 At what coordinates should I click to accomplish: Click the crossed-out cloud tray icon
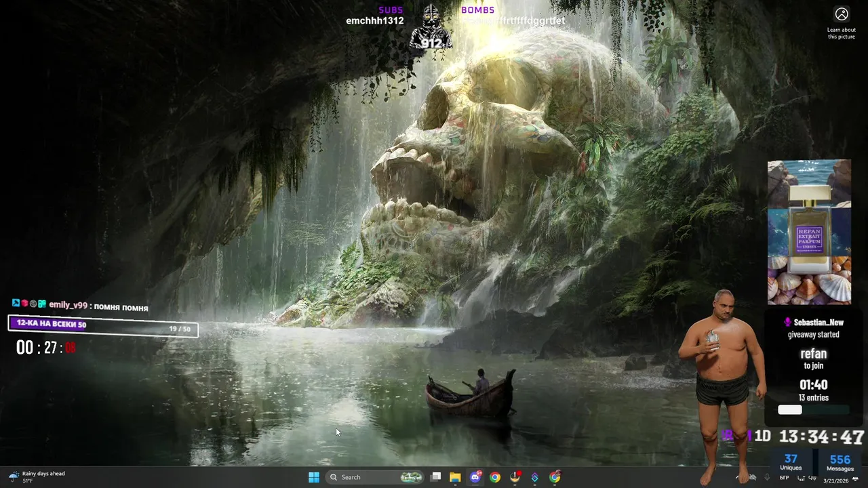[753, 477]
